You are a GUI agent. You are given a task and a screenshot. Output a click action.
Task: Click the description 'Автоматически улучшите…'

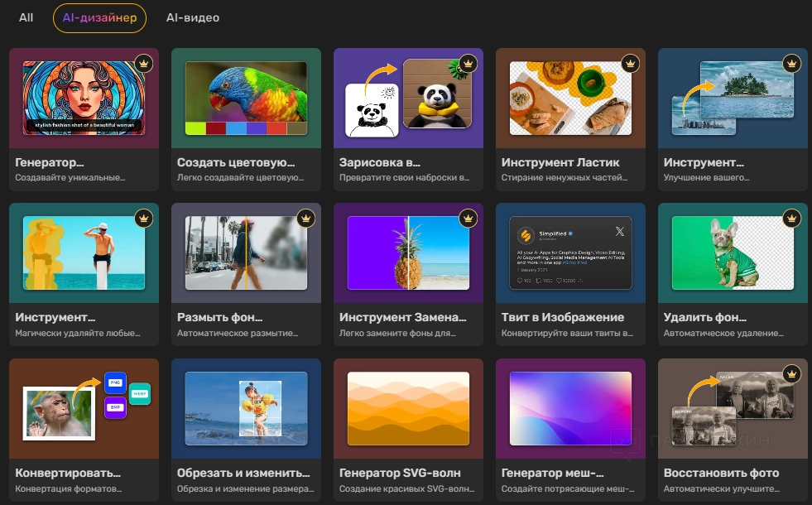pyautogui.click(x=722, y=488)
